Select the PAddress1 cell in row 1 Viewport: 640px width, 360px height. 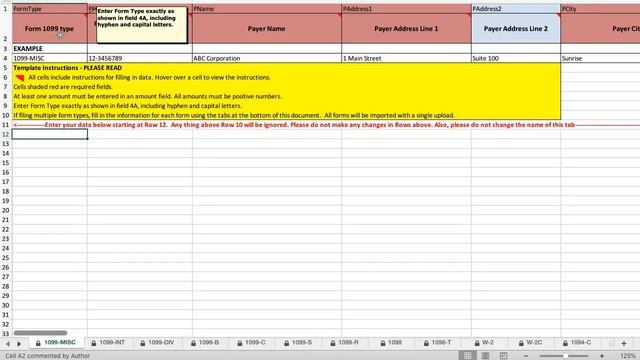click(406, 9)
